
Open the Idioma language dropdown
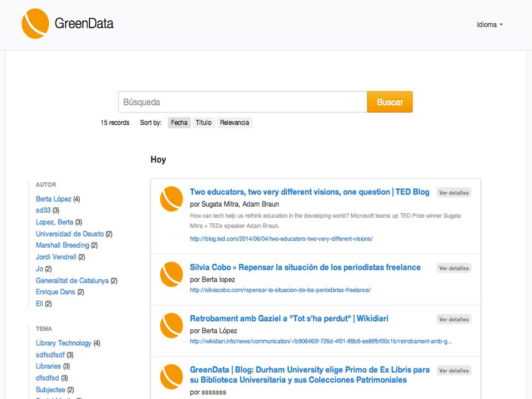tap(489, 24)
